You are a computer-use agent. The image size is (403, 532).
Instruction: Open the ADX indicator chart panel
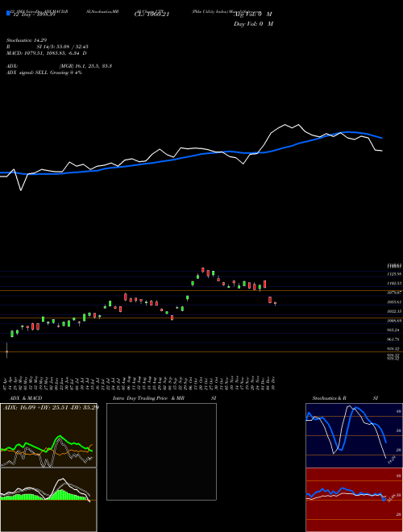tap(48, 435)
